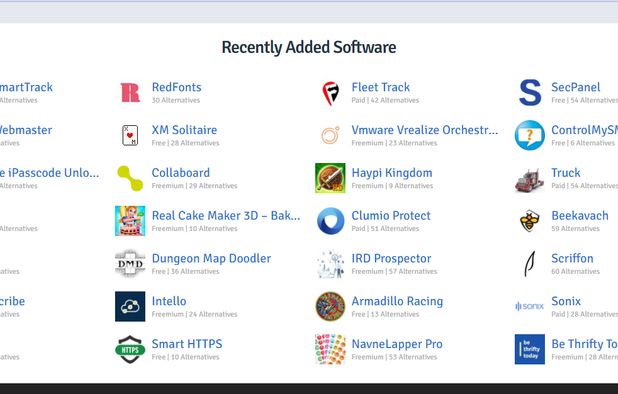Click the Beekavach bee icon

point(530,221)
